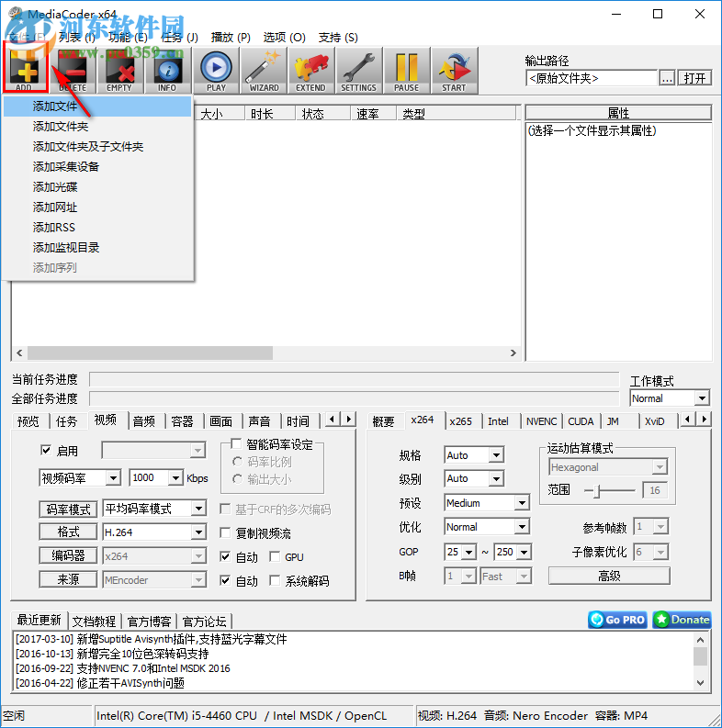Open H.264 format dropdown
The height and width of the screenshot is (728, 722).
[153, 532]
